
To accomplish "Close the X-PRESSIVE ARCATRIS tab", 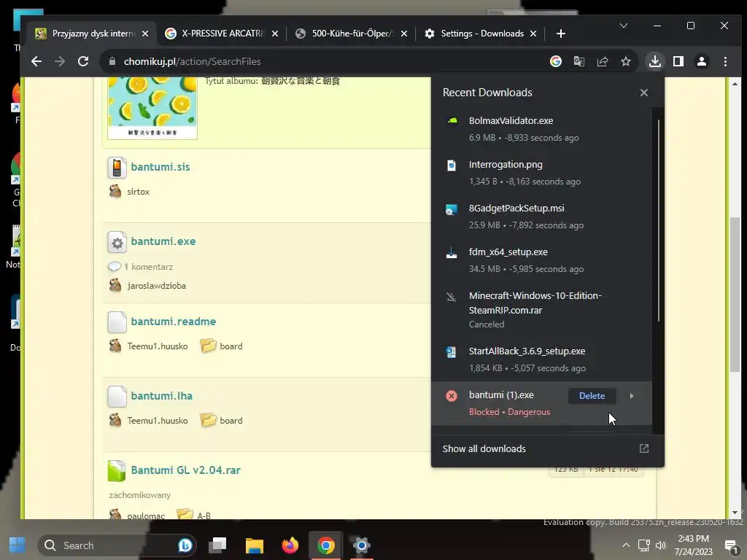I will tap(275, 34).
